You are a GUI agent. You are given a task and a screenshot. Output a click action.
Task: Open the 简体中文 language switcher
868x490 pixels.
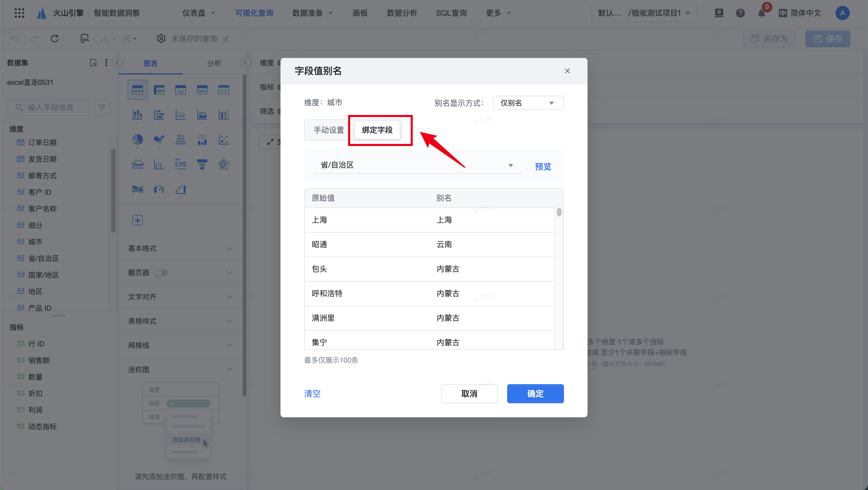(800, 13)
